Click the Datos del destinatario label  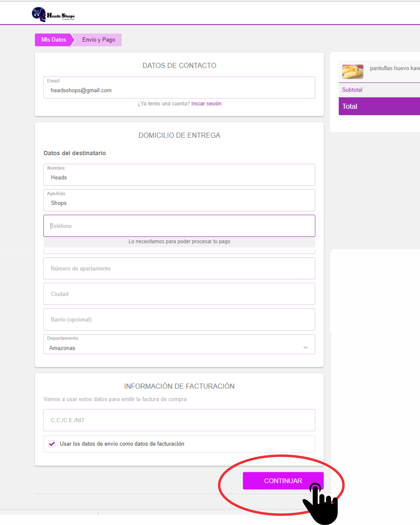click(x=75, y=153)
